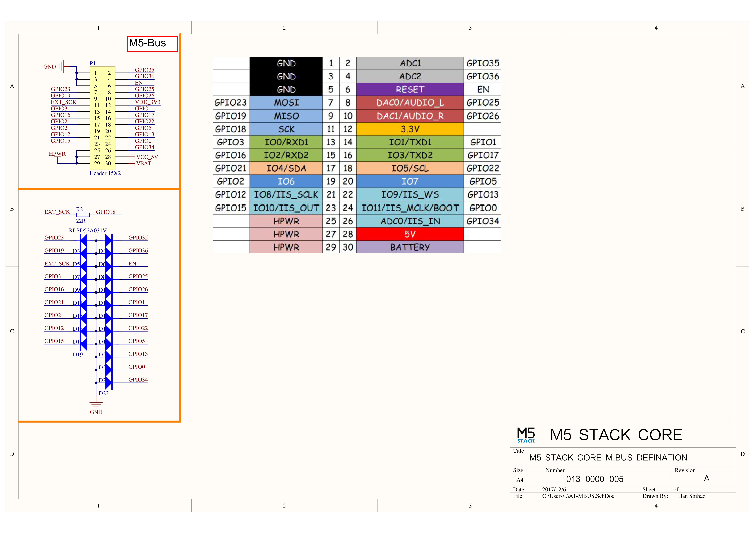
Task: Select the SCK cell in pin table
Action: 286,129
